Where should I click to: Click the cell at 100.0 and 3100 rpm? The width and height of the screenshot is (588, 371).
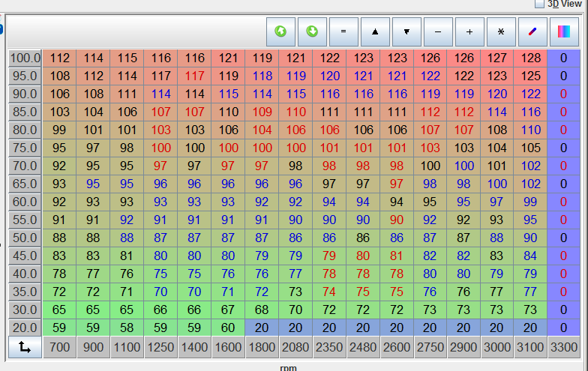pyautogui.click(x=530, y=58)
